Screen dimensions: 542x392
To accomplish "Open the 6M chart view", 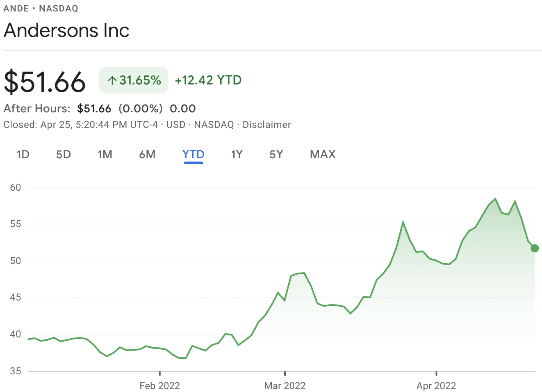I will click(147, 155).
